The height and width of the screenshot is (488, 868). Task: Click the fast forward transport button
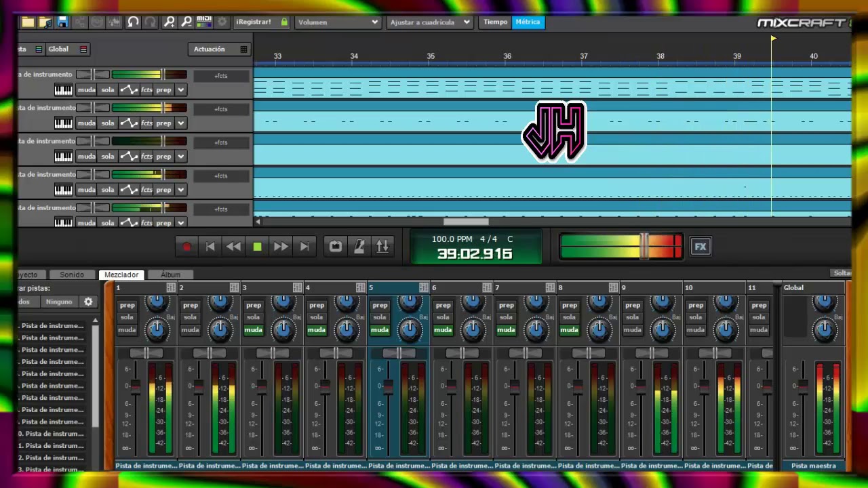tap(281, 247)
